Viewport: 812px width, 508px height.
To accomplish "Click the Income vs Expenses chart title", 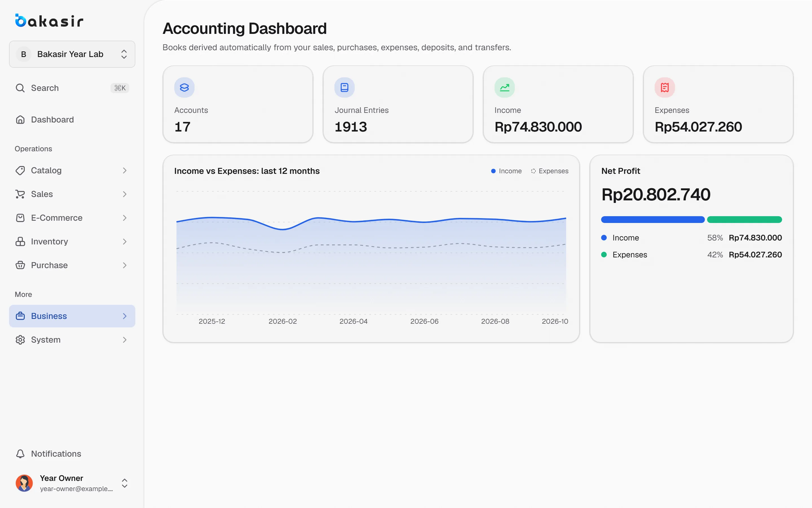I will 247,171.
